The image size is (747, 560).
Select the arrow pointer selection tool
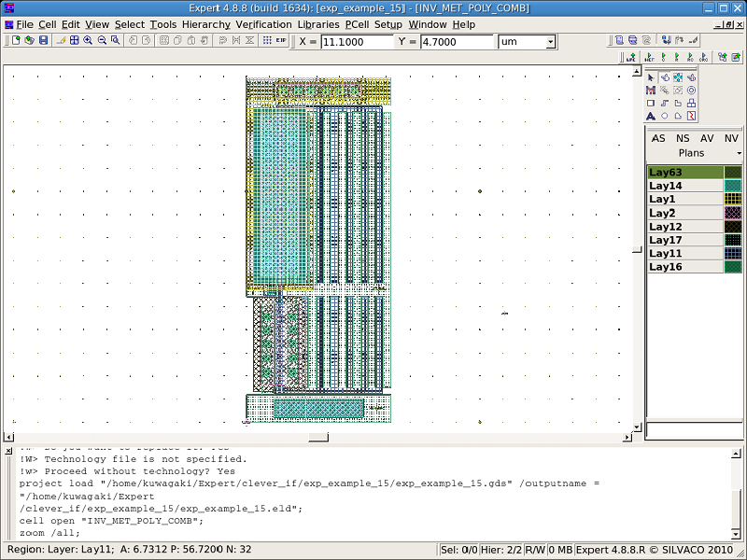pyautogui.click(x=651, y=77)
